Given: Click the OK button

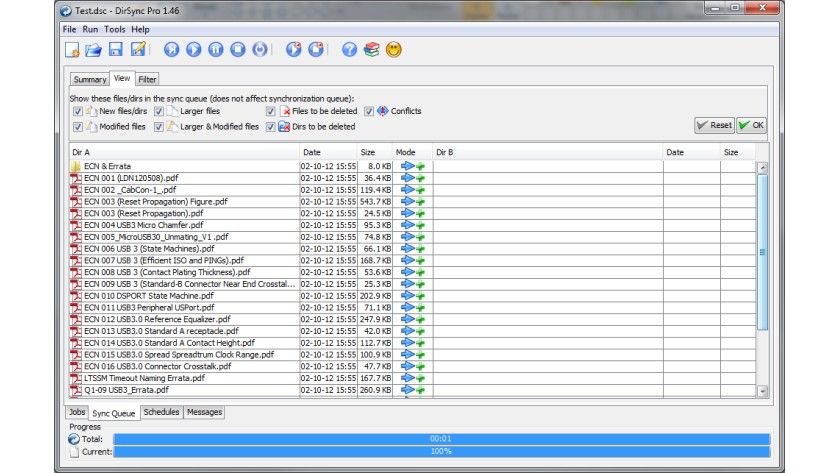Looking at the screenshot, I should coord(752,125).
